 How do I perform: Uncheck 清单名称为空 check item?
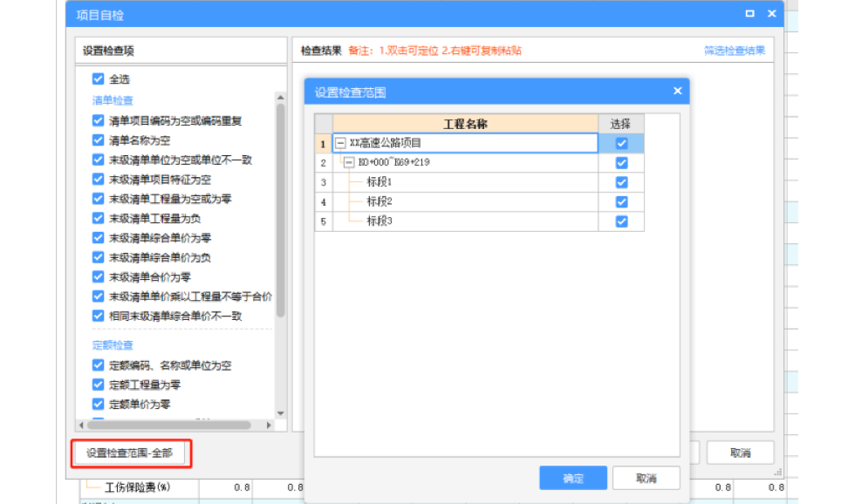99,140
